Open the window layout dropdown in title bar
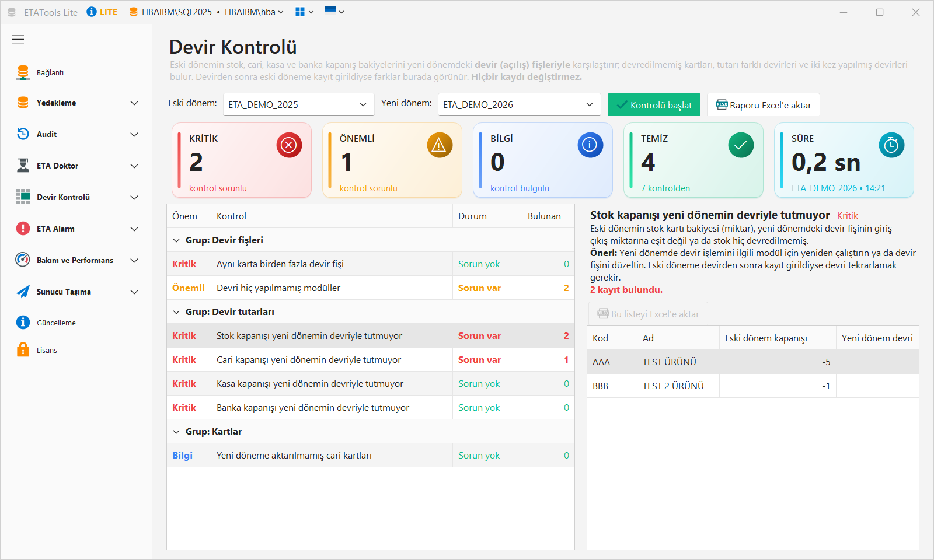The height and width of the screenshot is (560, 934). [304, 12]
